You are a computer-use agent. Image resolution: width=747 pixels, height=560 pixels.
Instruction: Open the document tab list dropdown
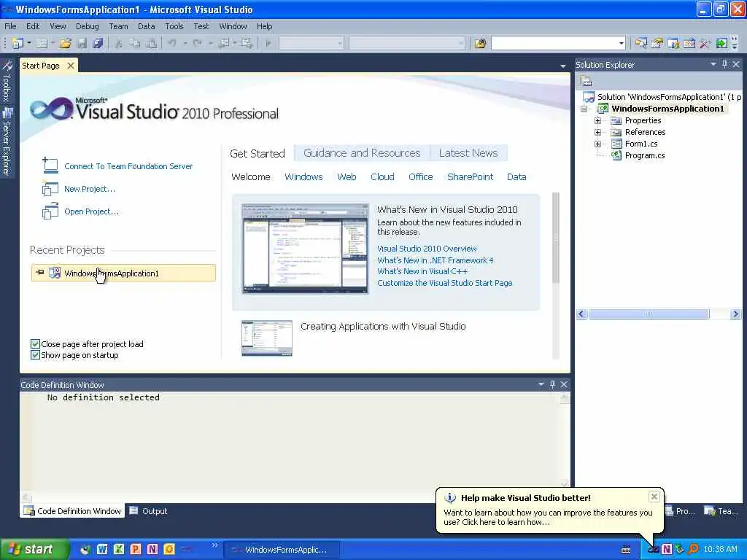[562, 66]
